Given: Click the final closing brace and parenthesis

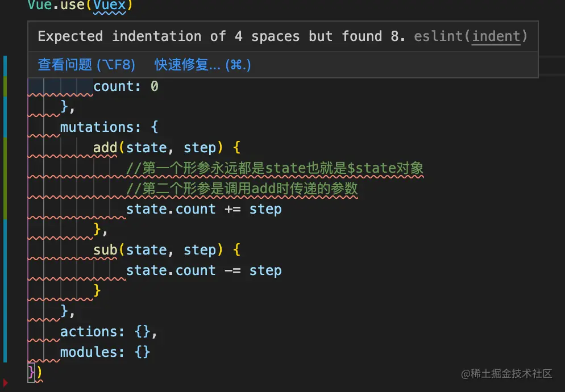Looking at the screenshot, I should 35,372.
